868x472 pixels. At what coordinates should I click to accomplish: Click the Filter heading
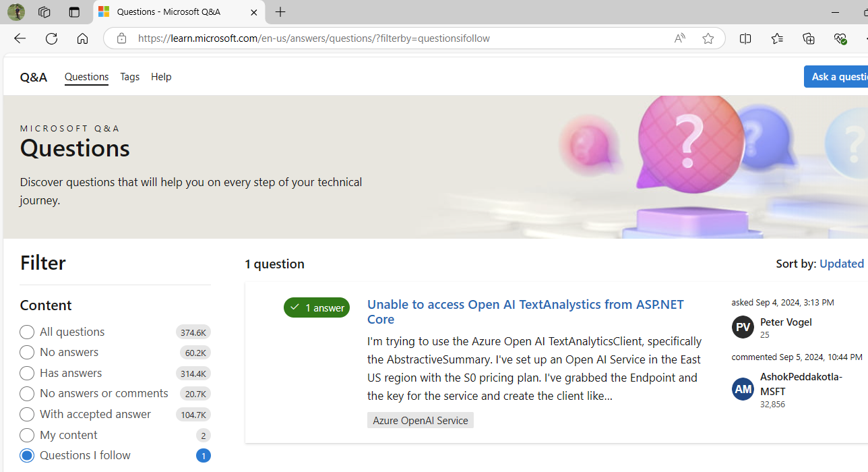(42, 262)
